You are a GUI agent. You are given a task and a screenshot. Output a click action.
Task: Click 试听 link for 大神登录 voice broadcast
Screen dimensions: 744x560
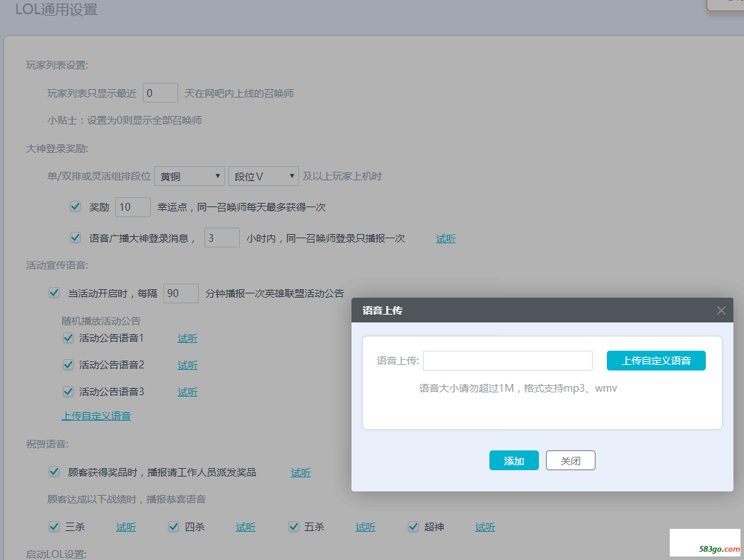(446, 239)
